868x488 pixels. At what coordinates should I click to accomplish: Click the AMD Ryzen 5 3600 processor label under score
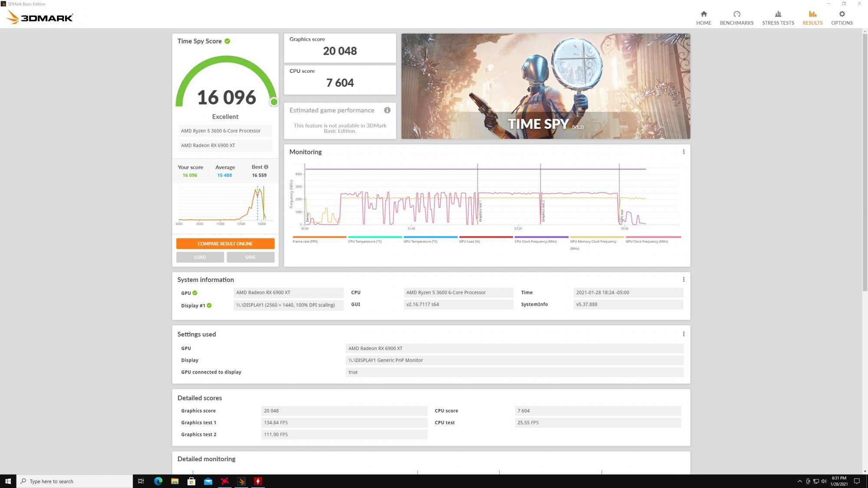pos(225,131)
